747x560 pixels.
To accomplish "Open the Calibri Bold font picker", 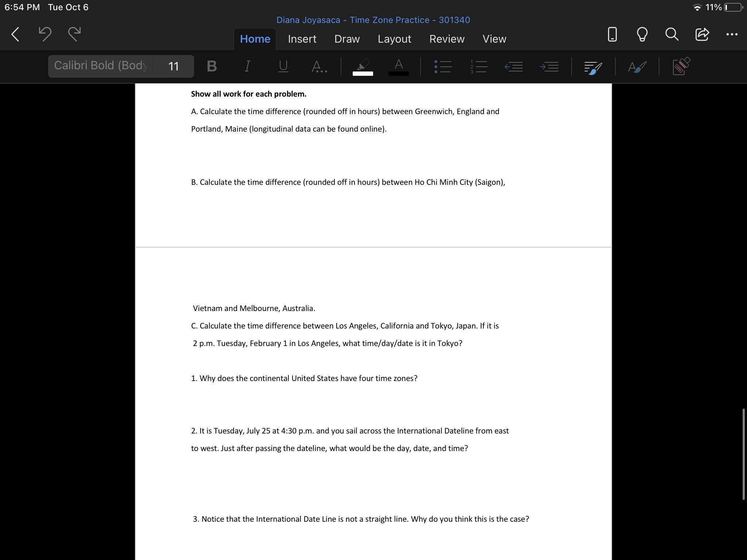I will click(x=100, y=66).
